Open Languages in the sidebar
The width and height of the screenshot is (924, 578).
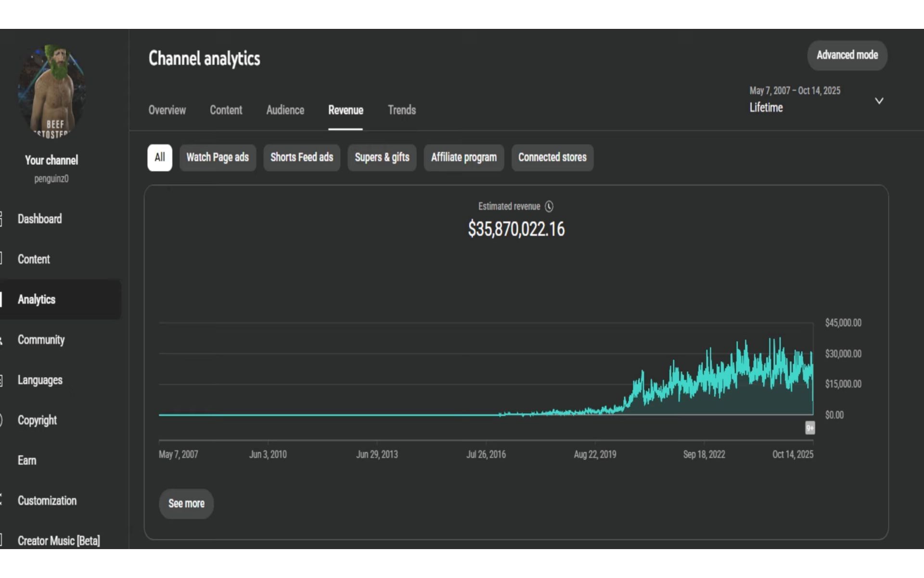tap(40, 380)
